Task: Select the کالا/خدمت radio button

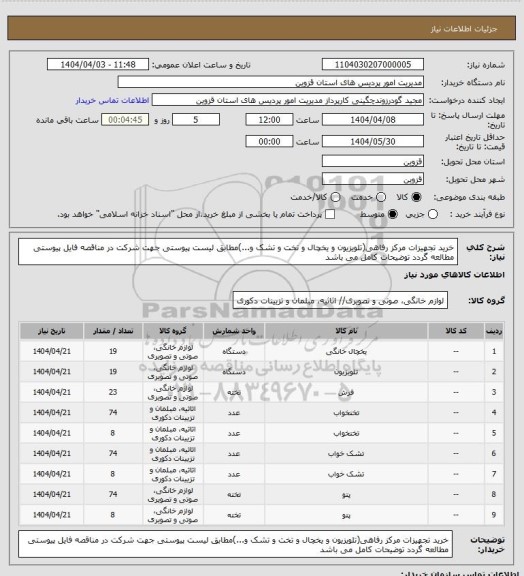Action: click(x=335, y=197)
